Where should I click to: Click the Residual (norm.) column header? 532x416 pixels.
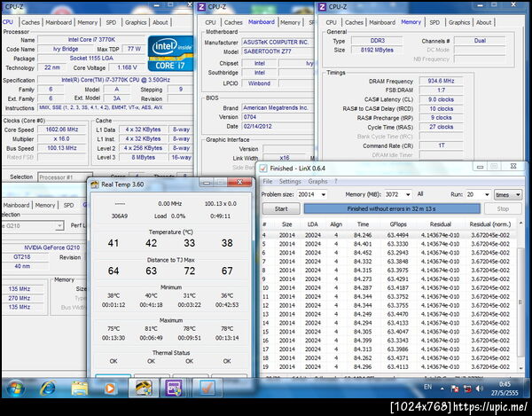click(x=490, y=224)
